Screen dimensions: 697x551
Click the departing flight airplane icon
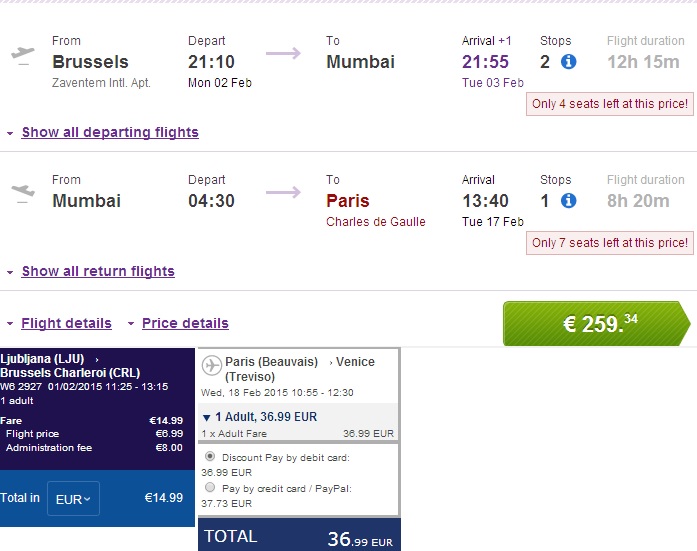pos(22,53)
